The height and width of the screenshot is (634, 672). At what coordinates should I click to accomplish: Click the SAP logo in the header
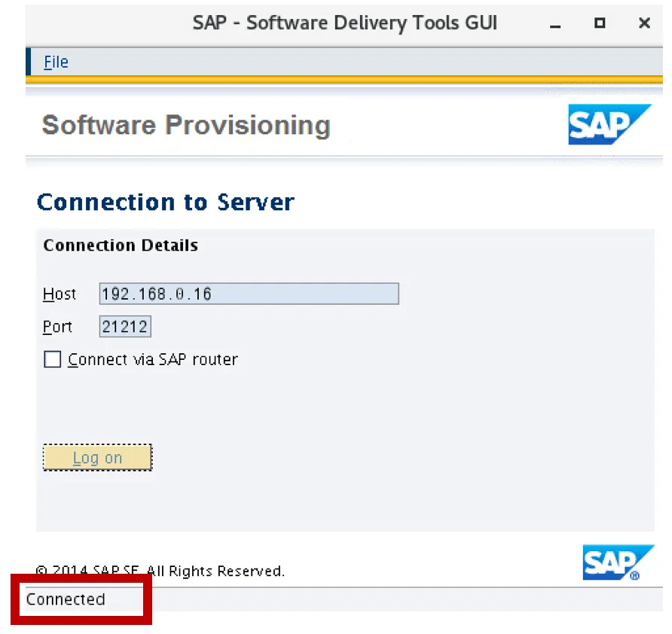pos(609,124)
